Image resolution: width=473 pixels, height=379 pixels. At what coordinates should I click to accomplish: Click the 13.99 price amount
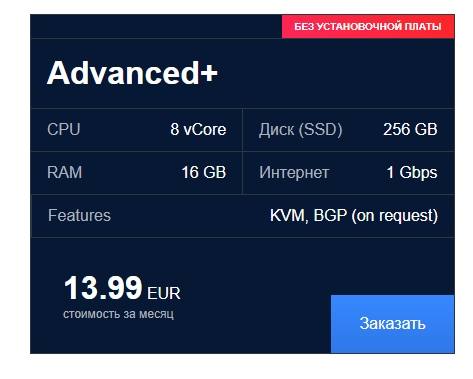pyautogui.click(x=103, y=287)
